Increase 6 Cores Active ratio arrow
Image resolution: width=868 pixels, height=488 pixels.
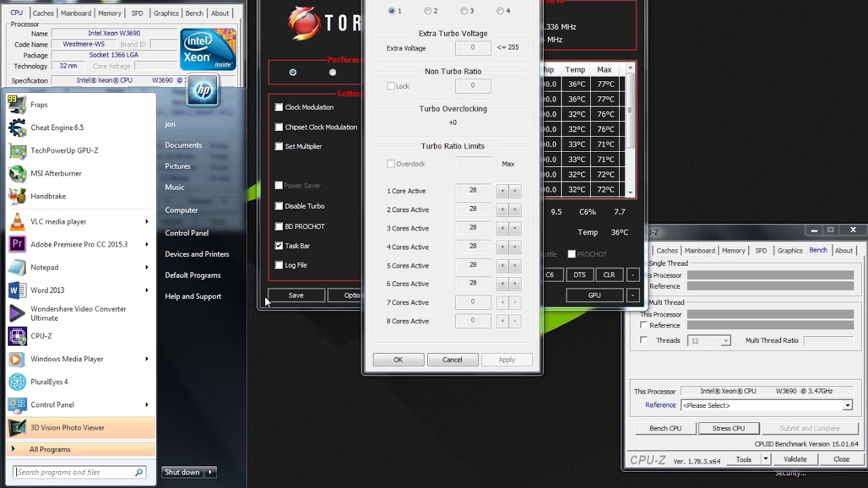(x=515, y=284)
